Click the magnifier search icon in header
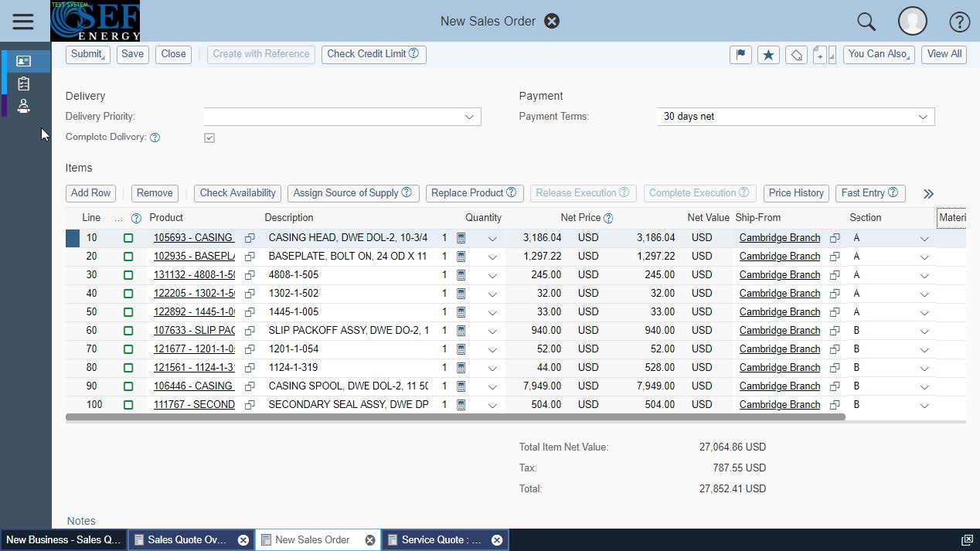The height and width of the screenshot is (551, 980). pyautogui.click(x=866, y=22)
